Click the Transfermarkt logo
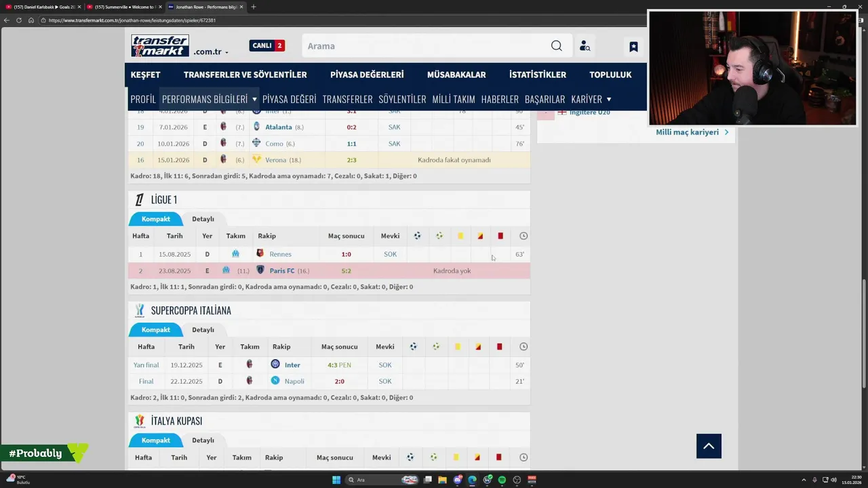Screen dimensions: 868x488 pyautogui.click(x=160, y=46)
